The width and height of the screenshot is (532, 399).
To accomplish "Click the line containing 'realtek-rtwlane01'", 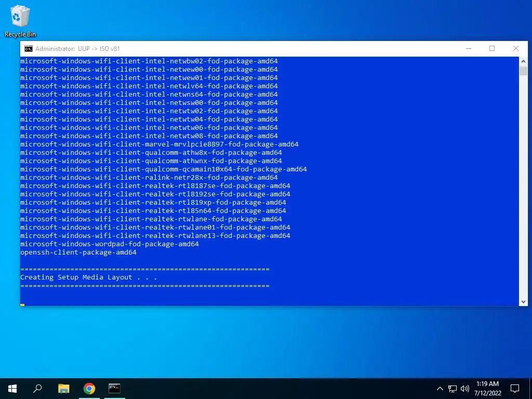I will click(x=155, y=228).
